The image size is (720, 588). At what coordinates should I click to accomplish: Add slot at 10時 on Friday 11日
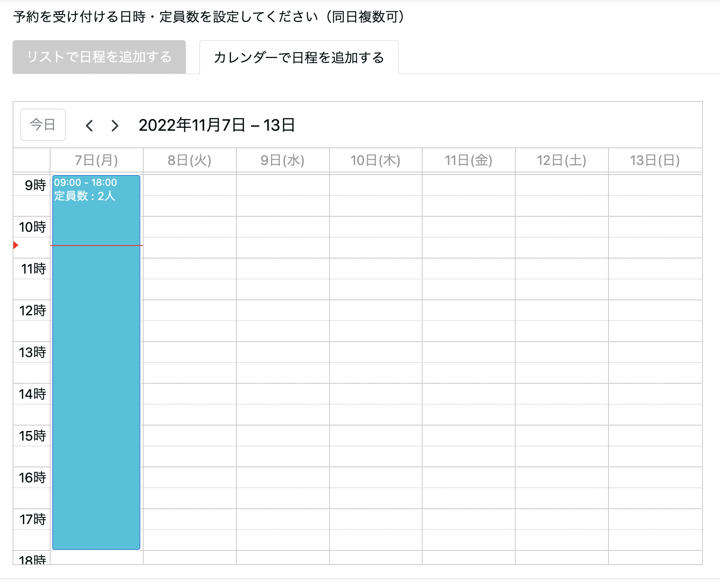(469, 227)
